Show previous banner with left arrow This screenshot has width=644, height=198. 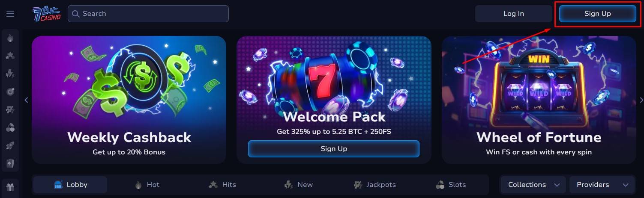[x=26, y=100]
